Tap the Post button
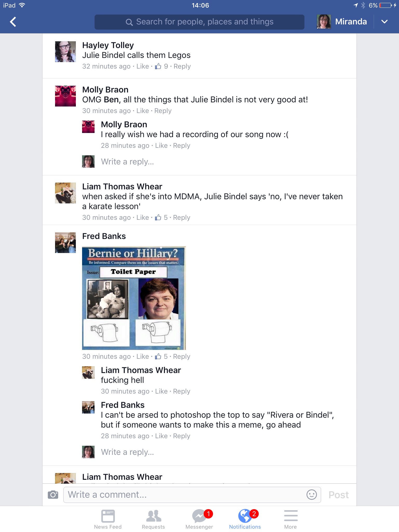This screenshot has width=399, height=532. [338, 495]
